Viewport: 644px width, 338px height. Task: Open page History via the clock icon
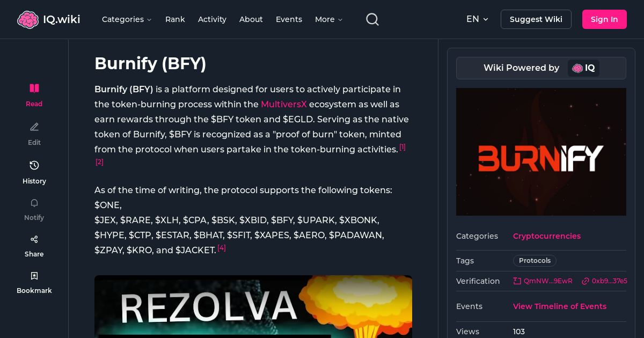34,165
